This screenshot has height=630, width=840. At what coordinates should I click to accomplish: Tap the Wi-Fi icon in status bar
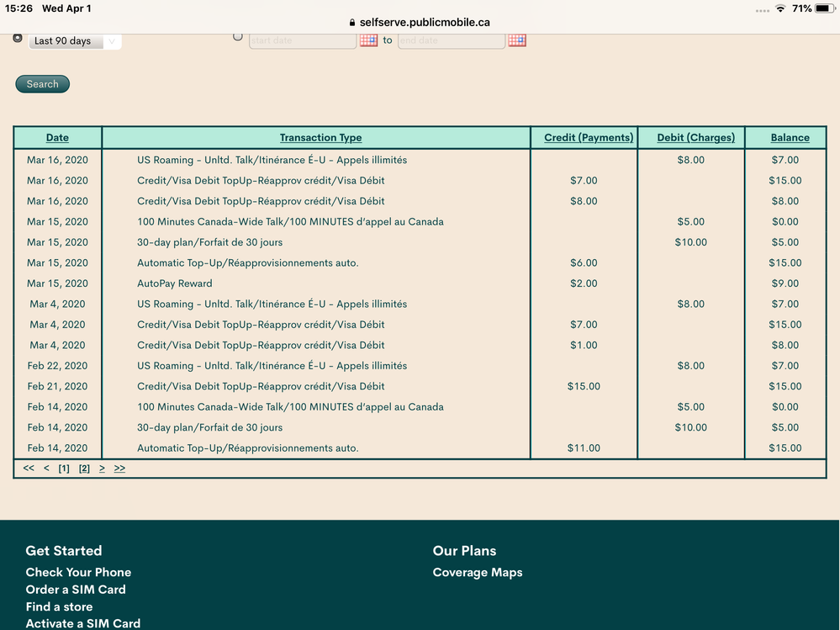click(x=780, y=8)
